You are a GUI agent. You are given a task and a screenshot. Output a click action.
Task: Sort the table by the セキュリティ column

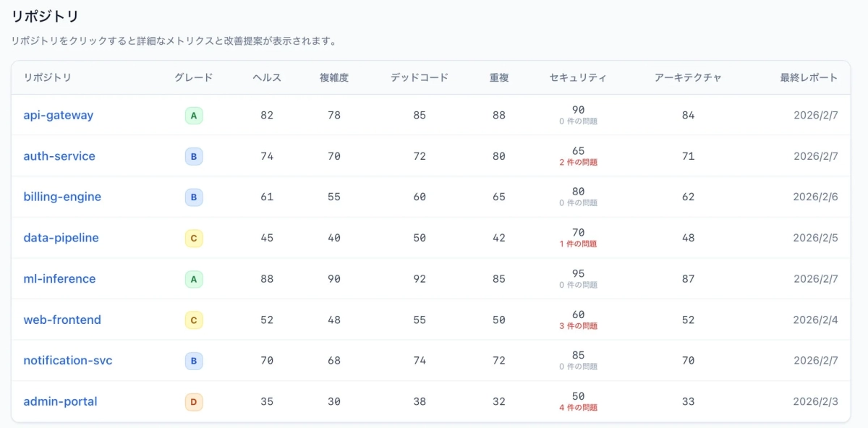(579, 77)
